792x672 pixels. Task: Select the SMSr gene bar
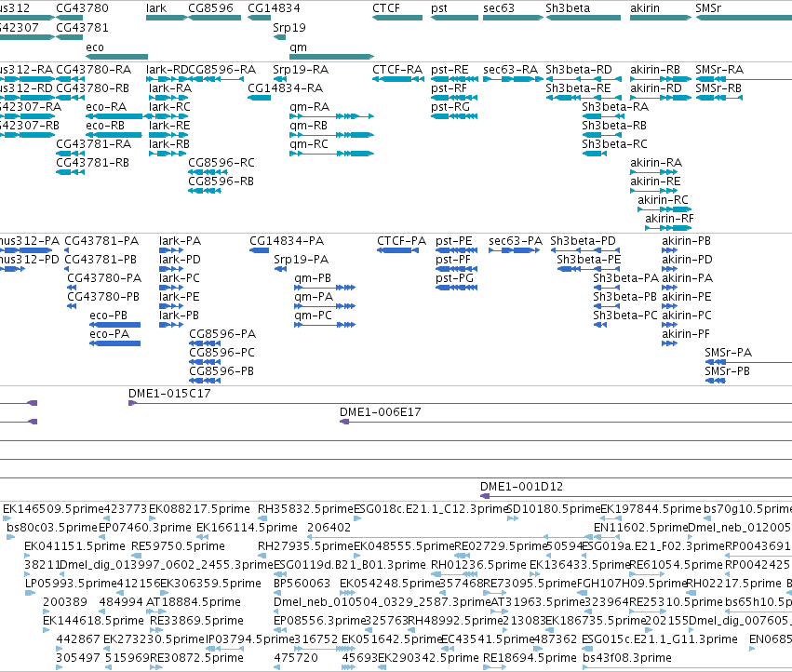tap(744, 18)
